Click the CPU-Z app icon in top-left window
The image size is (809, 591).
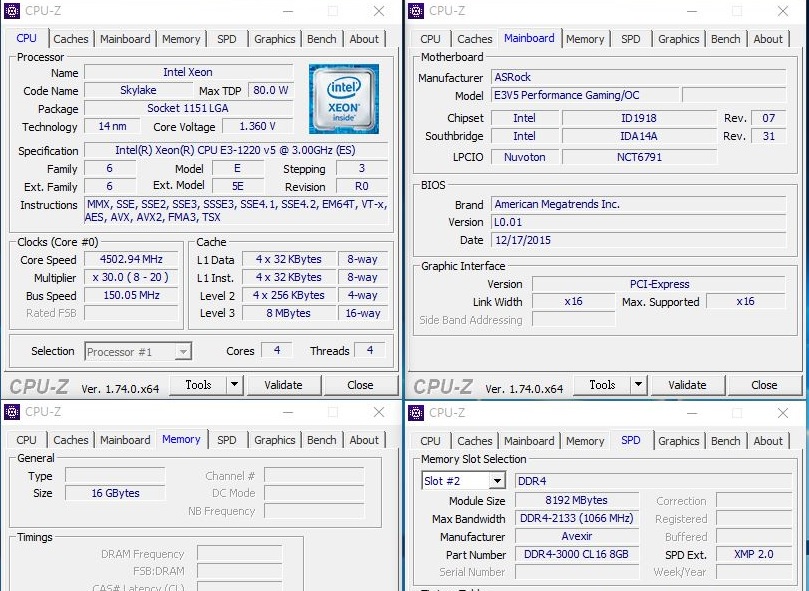coord(12,10)
